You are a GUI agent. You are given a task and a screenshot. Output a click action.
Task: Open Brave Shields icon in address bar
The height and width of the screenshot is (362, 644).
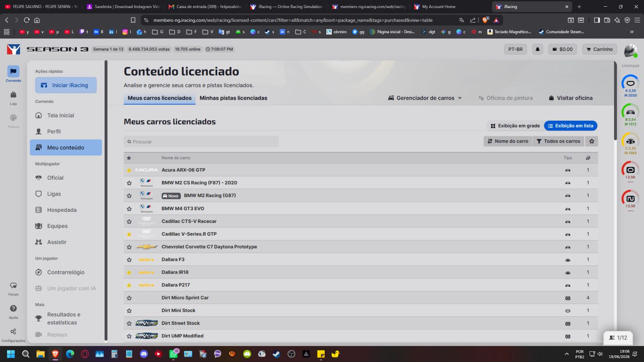pos(485,20)
